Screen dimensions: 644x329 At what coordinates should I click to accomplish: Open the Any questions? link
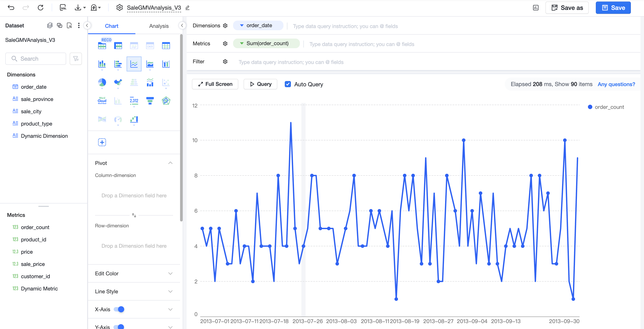click(x=616, y=84)
